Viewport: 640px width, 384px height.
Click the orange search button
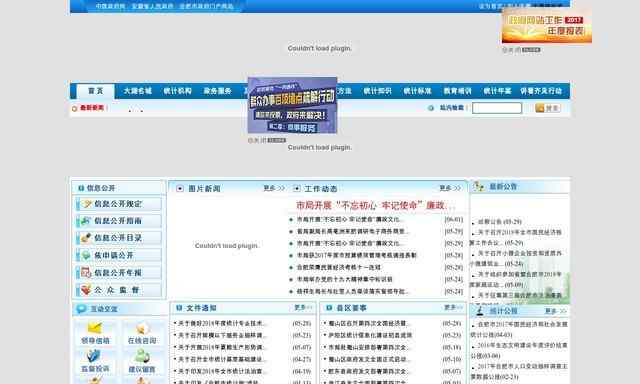click(547, 108)
